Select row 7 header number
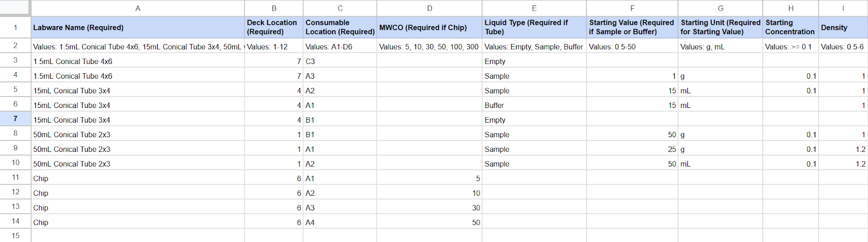 (x=15, y=119)
